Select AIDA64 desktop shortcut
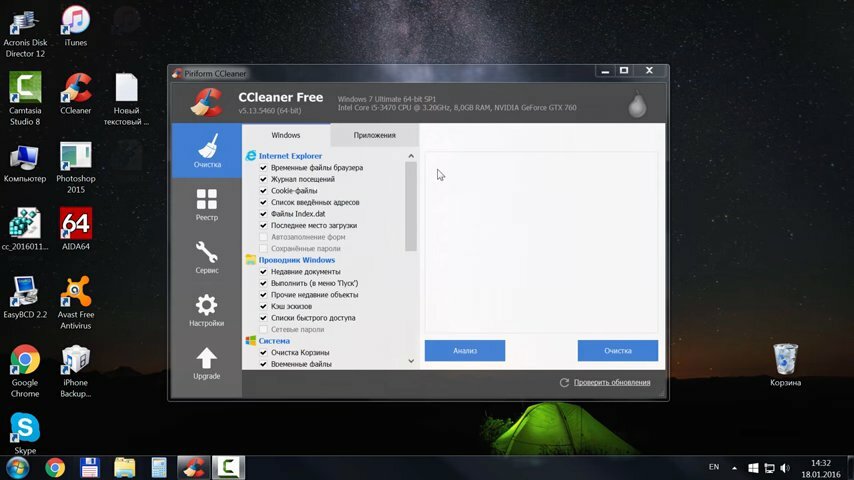Image resolution: width=854 pixels, height=480 pixels. (76, 229)
